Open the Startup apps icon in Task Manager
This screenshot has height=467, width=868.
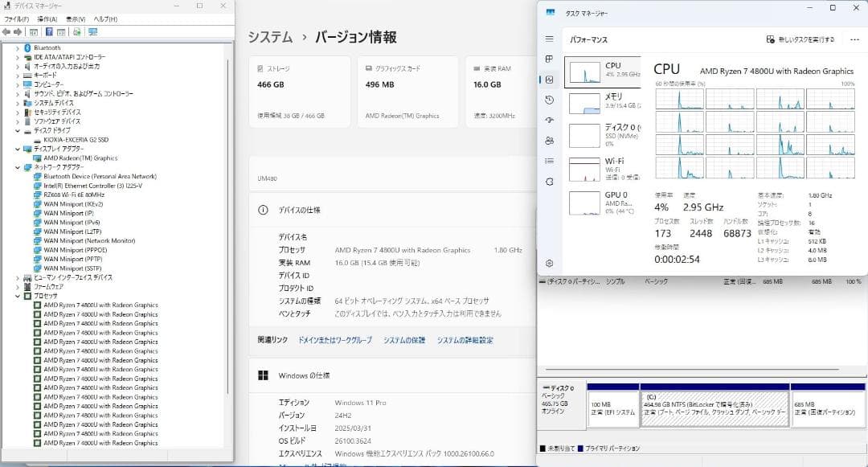549,121
